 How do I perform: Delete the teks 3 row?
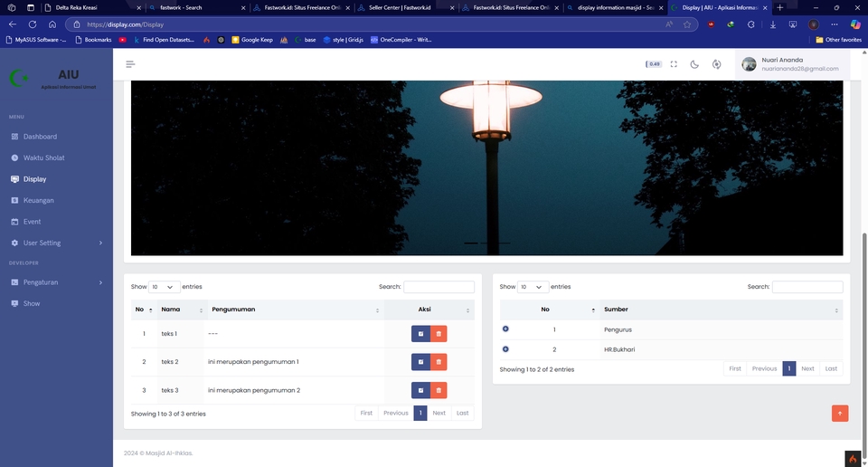(x=439, y=390)
